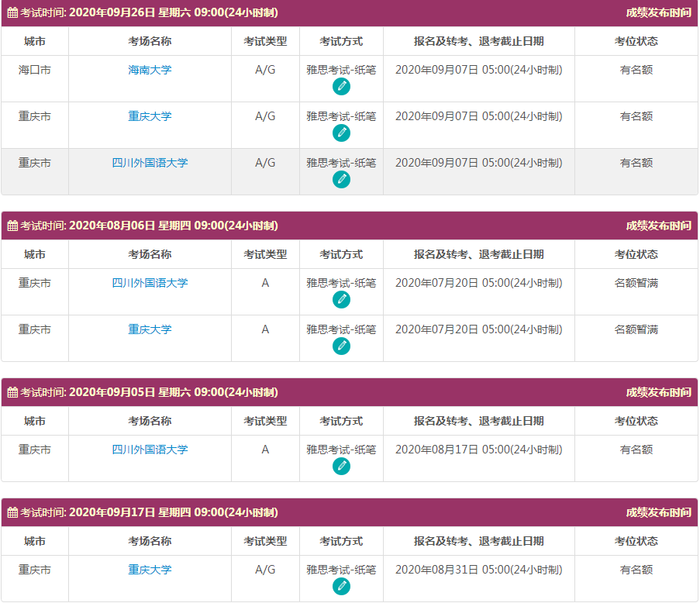Click calendar icon beside 2020年09月17日 exam time
The image size is (700, 603).
[x=12, y=512]
